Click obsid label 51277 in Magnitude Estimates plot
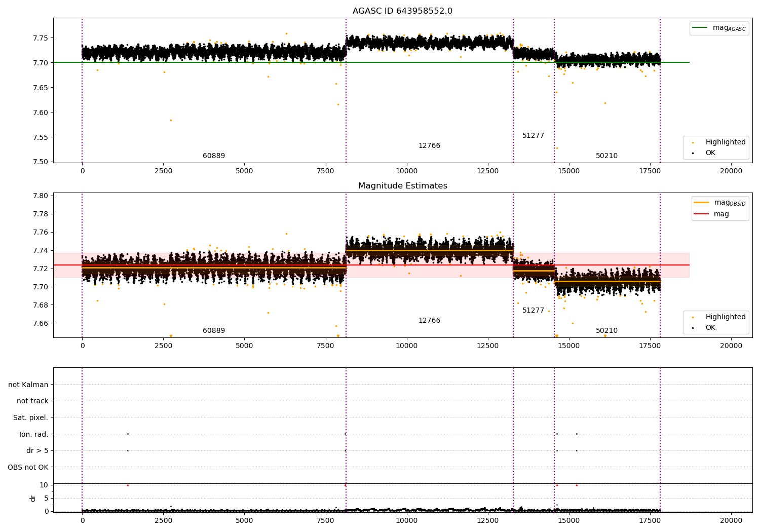 click(533, 311)
